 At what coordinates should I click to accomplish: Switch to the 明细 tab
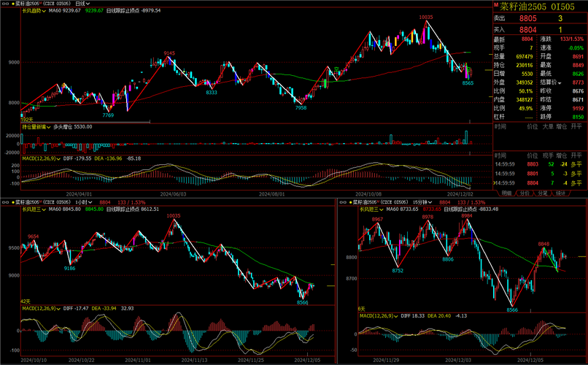tap(506, 193)
